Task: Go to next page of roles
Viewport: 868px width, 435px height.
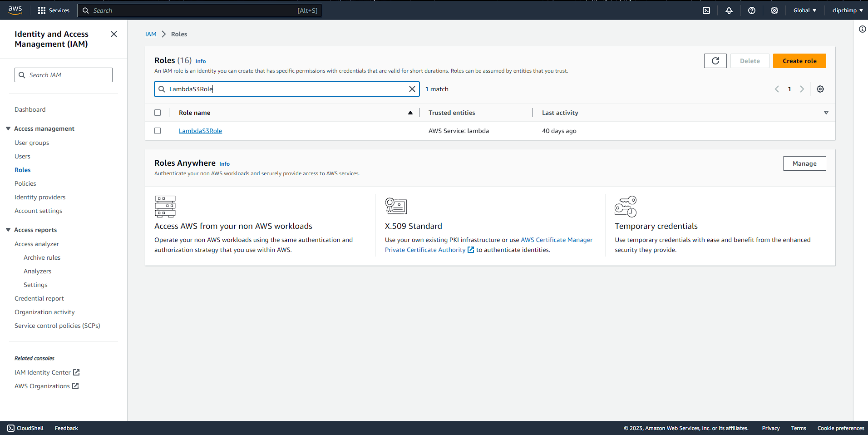Action: pos(802,89)
